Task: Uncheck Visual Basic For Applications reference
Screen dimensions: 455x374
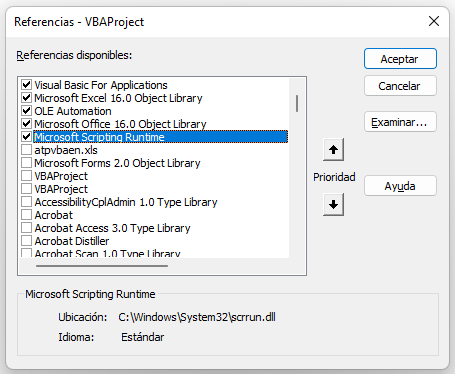Action: [26, 85]
